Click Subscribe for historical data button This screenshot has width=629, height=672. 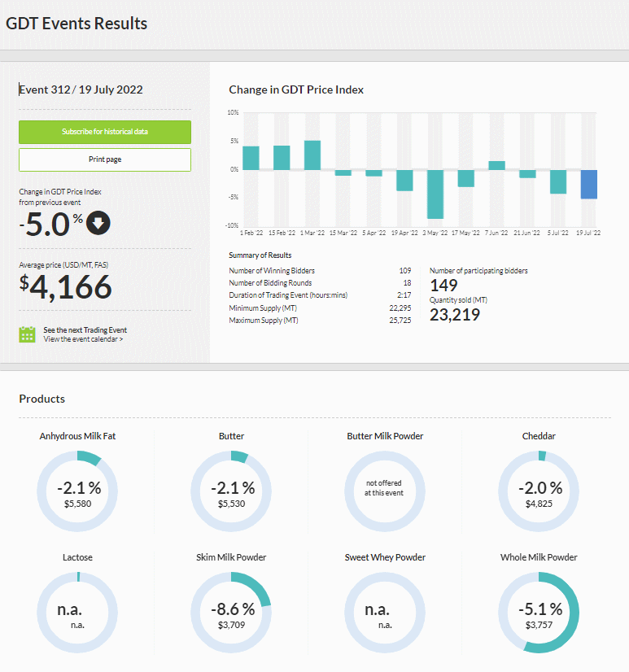click(105, 132)
